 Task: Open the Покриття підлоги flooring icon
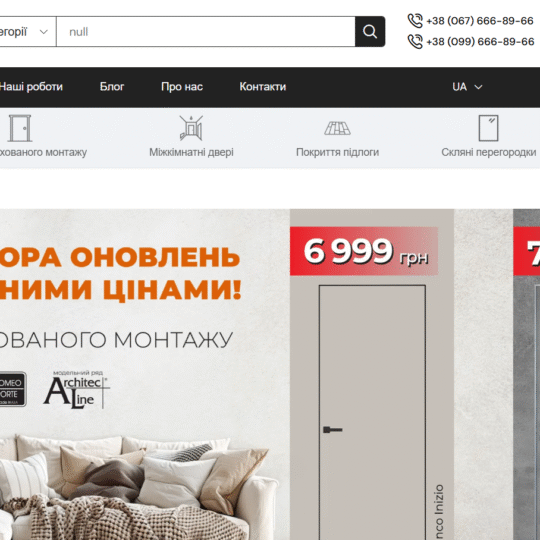click(x=338, y=128)
